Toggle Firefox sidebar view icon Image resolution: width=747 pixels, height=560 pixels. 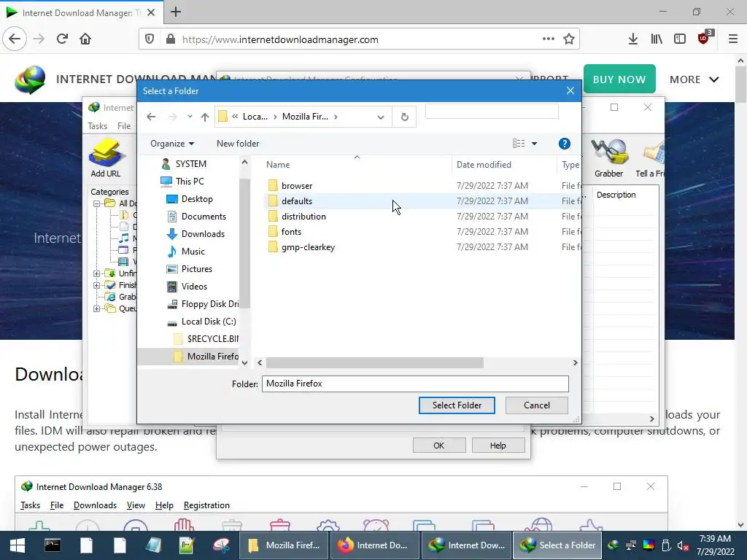tap(680, 39)
